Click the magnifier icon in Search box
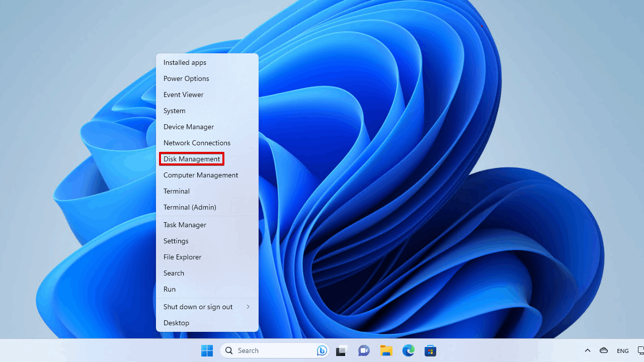The width and height of the screenshot is (644, 362). click(x=229, y=350)
